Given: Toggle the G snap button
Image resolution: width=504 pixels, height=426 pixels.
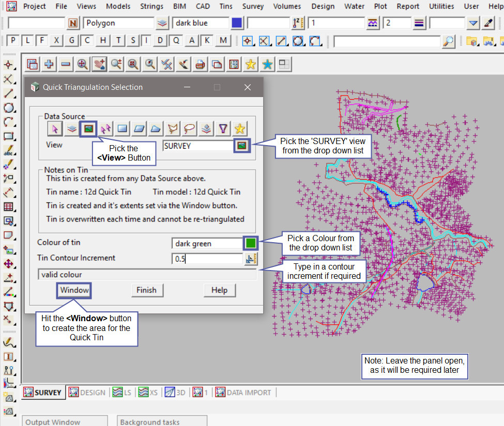Looking at the screenshot, I should [x=72, y=41].
